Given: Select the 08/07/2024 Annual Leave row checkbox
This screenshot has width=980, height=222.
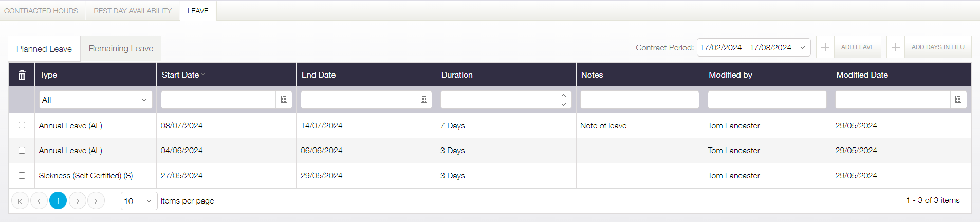Looking at the screenshot, I should click(x=22, y=125).
